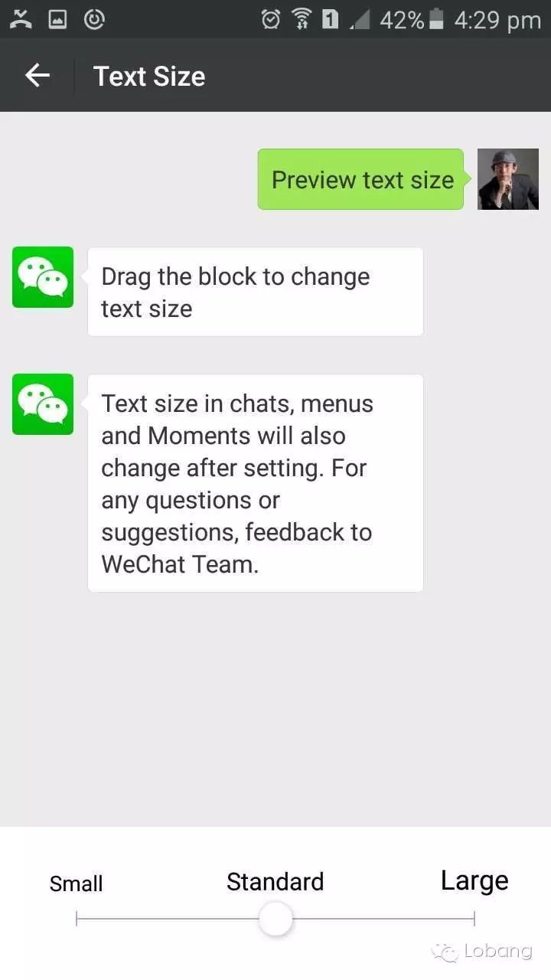Tap the Drag the block message bubble
This screenshot has width=551, height=980.
click(x=256, y=292)
